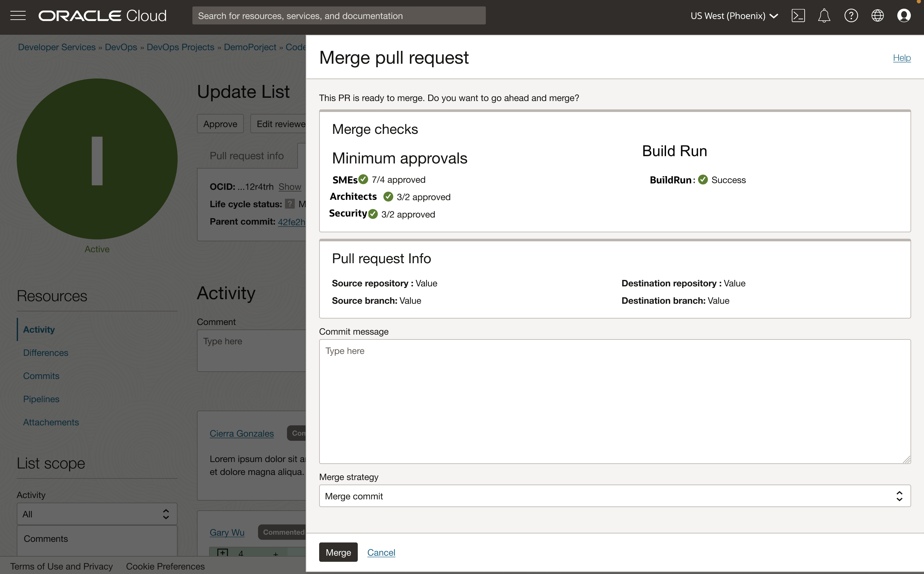Open the user profile avatar menu
Image resolution: width=924 pixels, height=574 pixels.
[904, 15]
